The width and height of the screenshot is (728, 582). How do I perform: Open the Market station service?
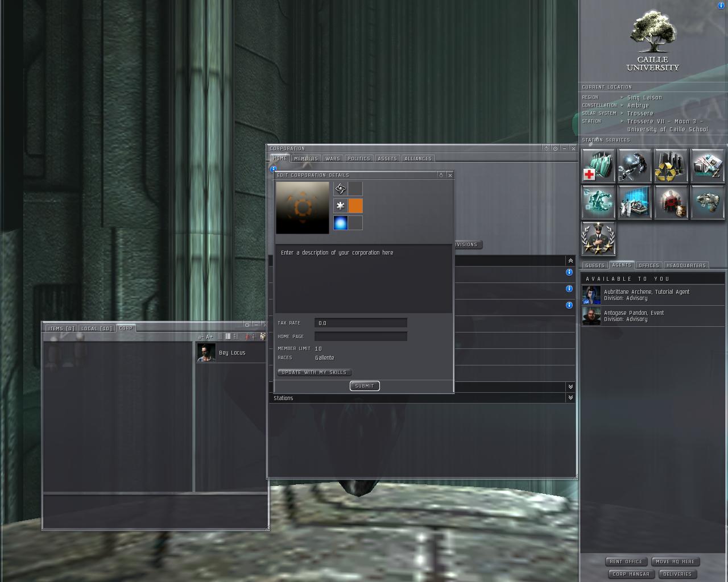click(x=708, y=166)
